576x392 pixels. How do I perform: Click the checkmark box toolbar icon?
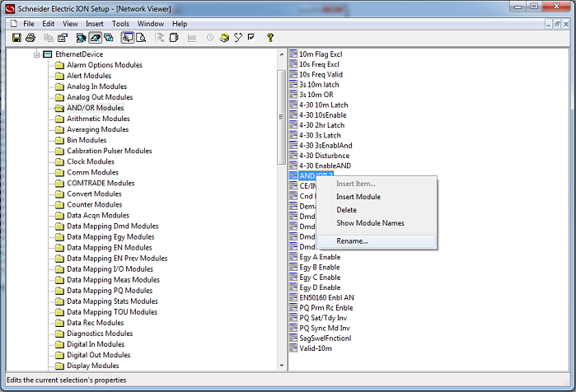[251, 37]
